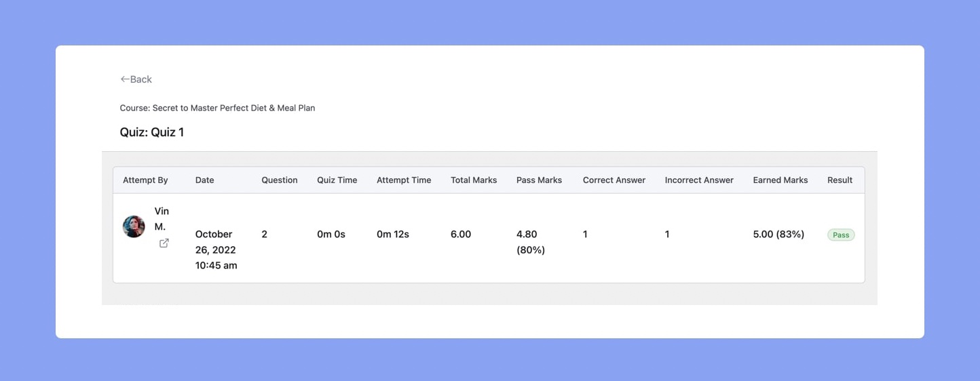Click the October 26, 2022 date cell
The width and height of the screenshot is (980, 381).
[x=216, y=250]
